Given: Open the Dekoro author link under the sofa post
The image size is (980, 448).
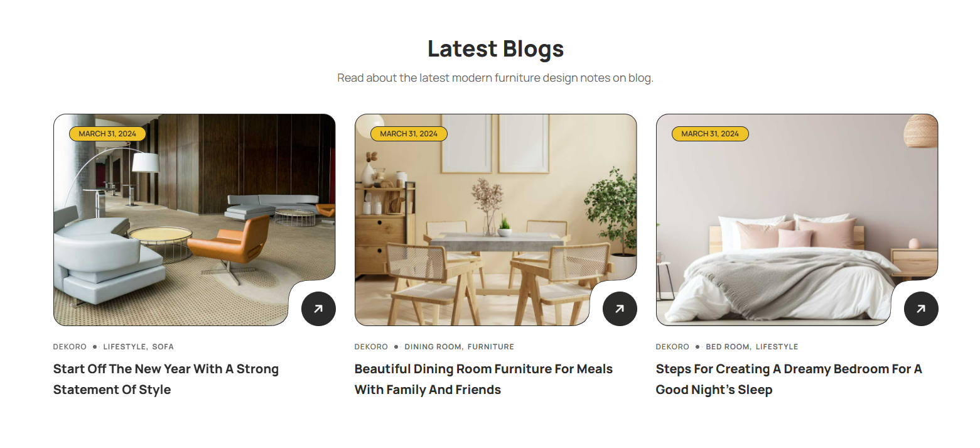Looking at the screenshot, I should 70,347.
